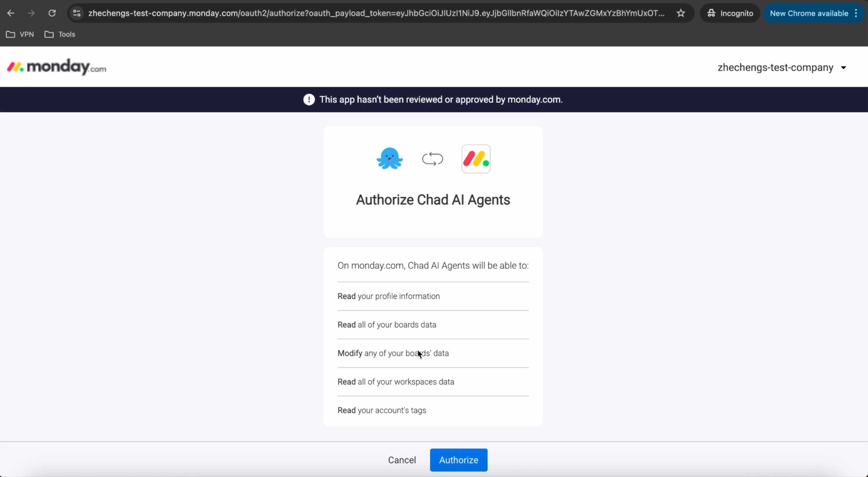Image resolution: width=868 pixels, height=477 pixels.
Task: Click the Incognito indicator
Action: coord(730,13)
